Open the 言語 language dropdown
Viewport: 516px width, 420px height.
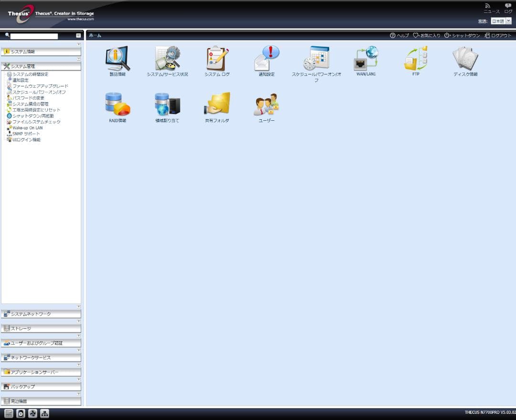pos(501,21)
